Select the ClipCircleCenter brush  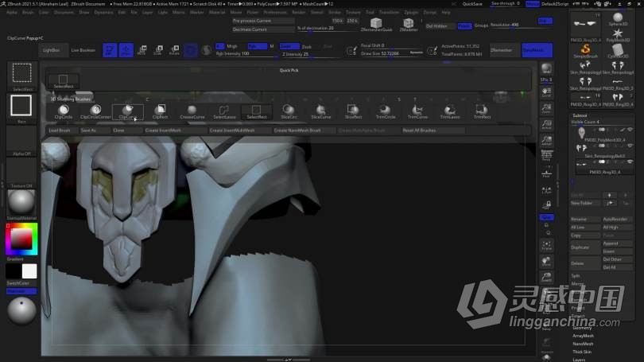click(95, 111)
